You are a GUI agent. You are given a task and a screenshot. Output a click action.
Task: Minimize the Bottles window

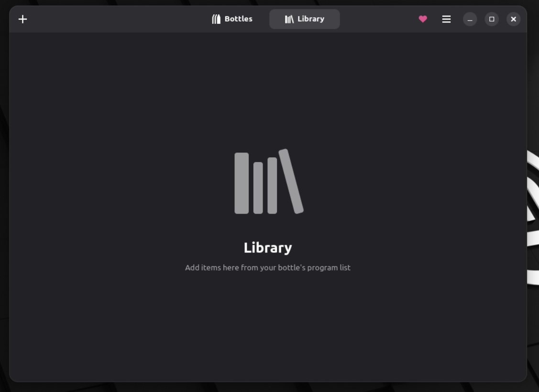point(470,19)
